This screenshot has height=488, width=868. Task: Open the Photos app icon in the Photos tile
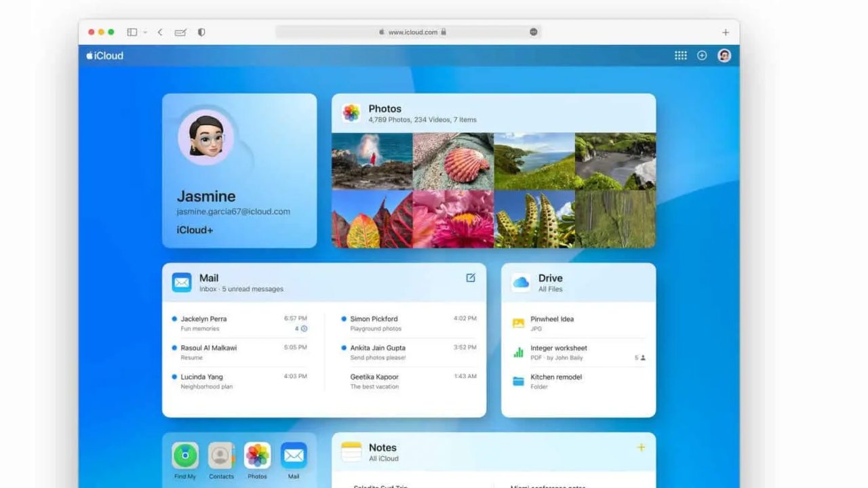(351, 113)
